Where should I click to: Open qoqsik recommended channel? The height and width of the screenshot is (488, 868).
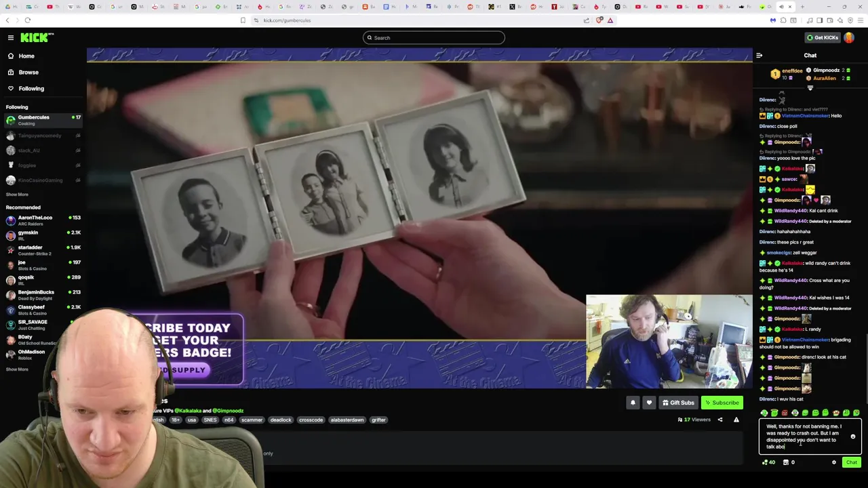(x=43, y=280)
